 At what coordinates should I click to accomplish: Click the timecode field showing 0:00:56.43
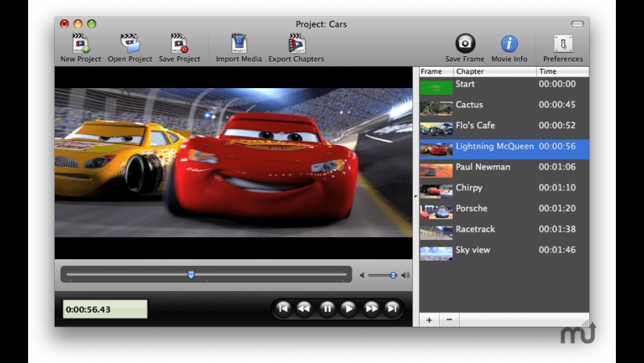coord(105,309)
